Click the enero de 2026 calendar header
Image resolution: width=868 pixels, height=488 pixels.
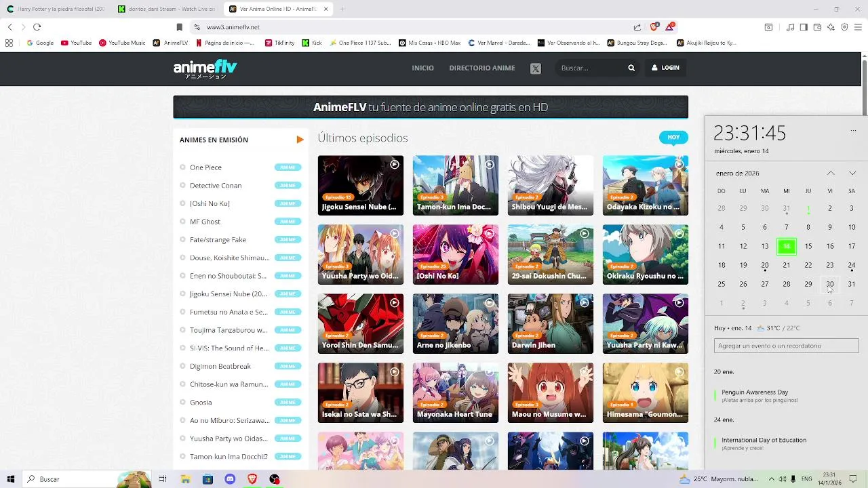[x=737, y=174]
